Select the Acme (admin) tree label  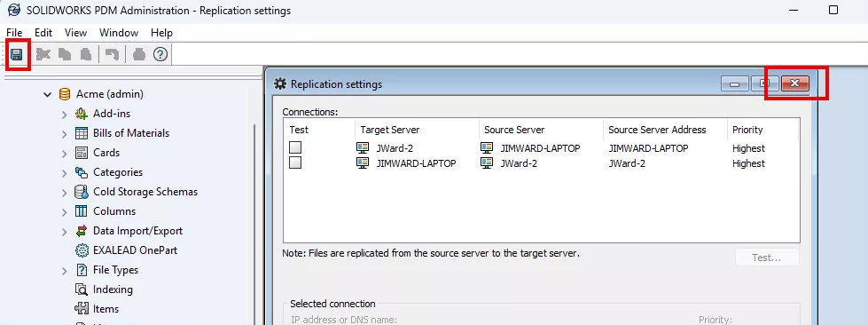[110, 94]
